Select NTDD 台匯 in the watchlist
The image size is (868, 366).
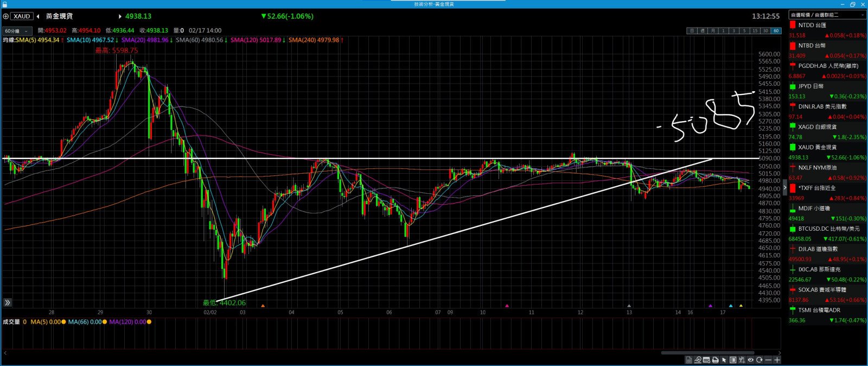click(x=827, y=30)
